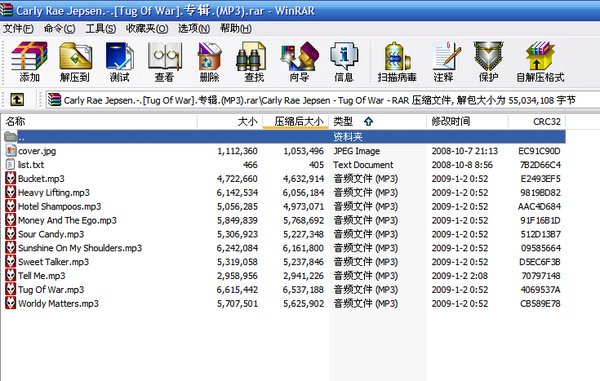Select the Sunshine On My Shoulders.mp3 file
The height and width of the screenshot is (381, 600).
pos(80,248)
